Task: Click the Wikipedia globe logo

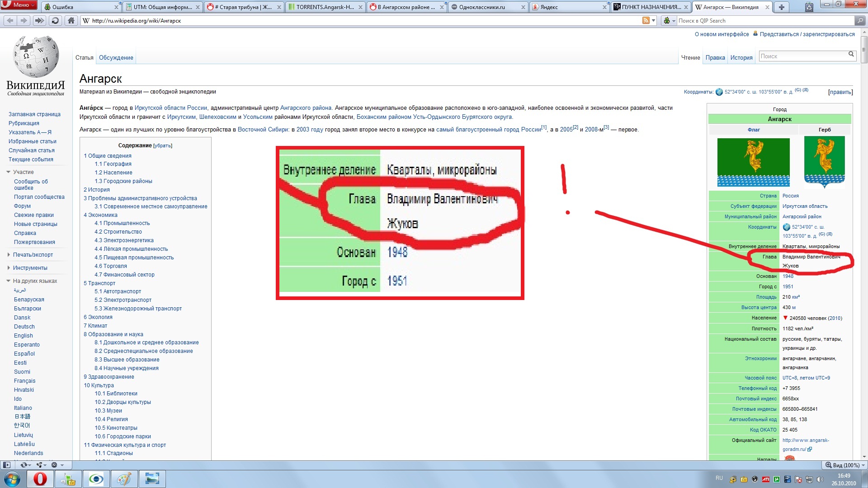Action: click(x=36, y=56)
